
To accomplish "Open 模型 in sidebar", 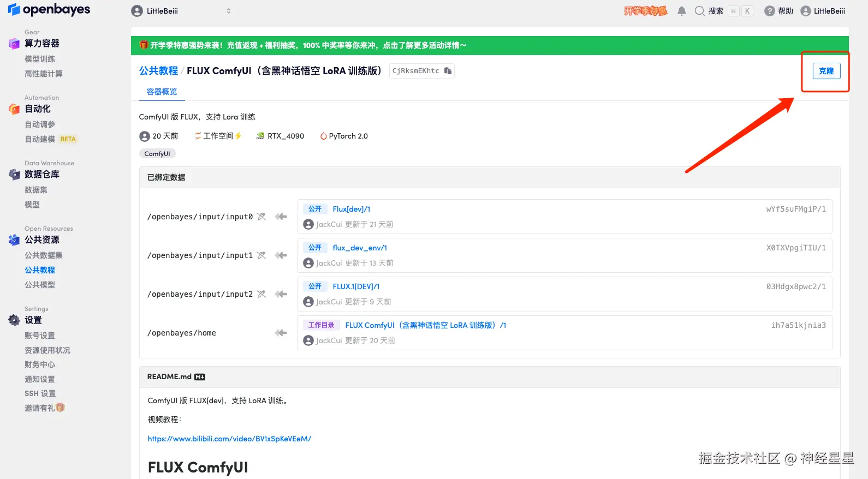I will [x=32, y=205].
